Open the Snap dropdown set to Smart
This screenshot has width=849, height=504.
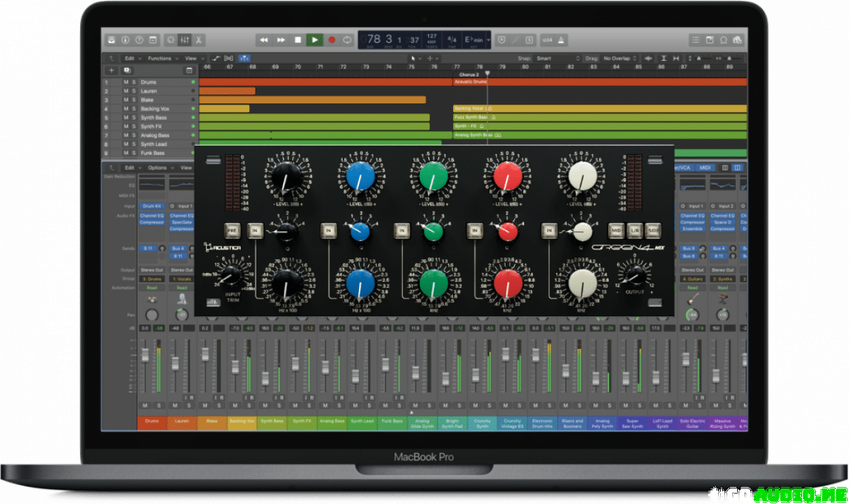(x=556, y=58)
